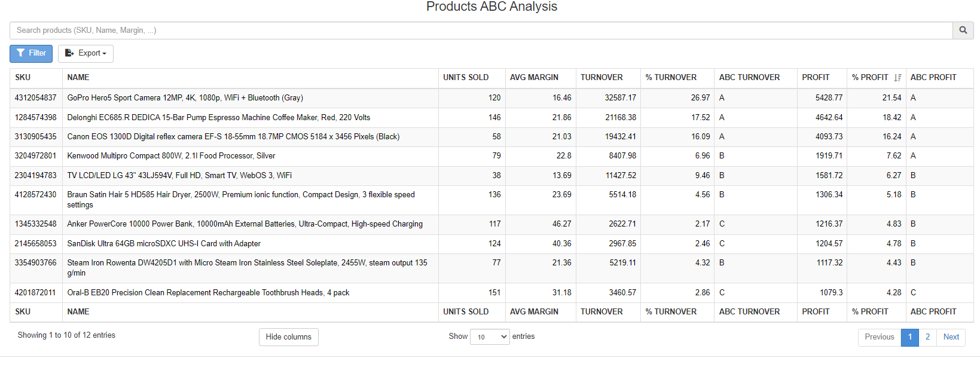Go to the Next page
The height and width of the screenshot is (367, 980).
coord(951,337)
